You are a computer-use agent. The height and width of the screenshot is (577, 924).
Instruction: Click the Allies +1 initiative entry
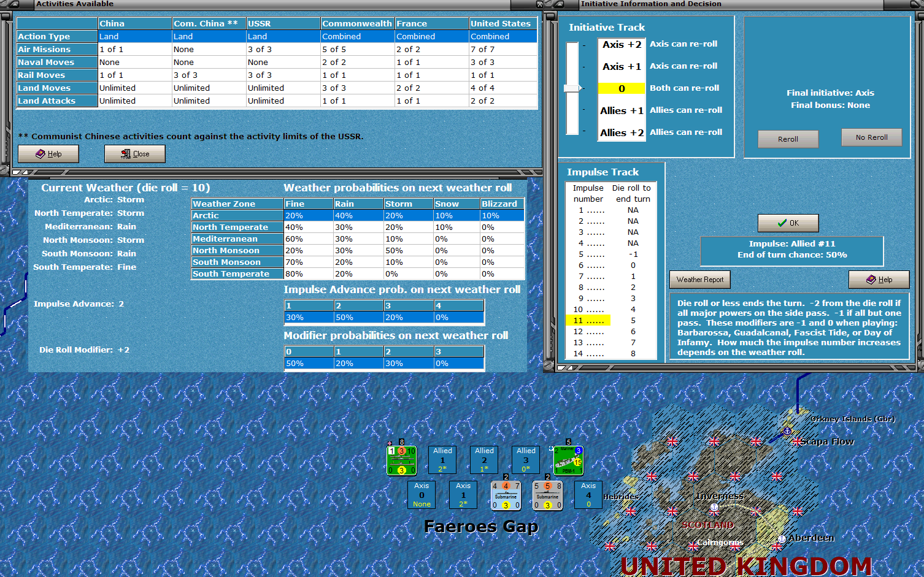coord(622,111)
